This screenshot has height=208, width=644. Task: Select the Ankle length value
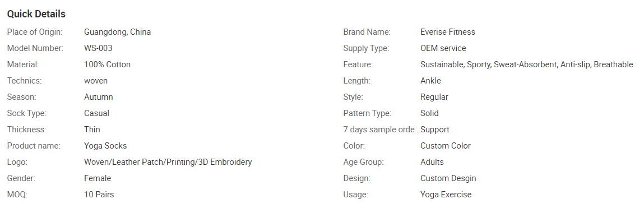pyautogui.click(x=430, y=81)
